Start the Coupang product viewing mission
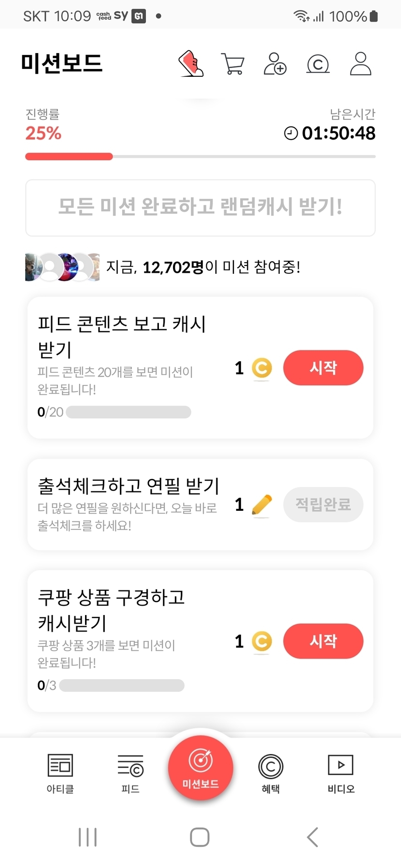 [x=323, y=641]
